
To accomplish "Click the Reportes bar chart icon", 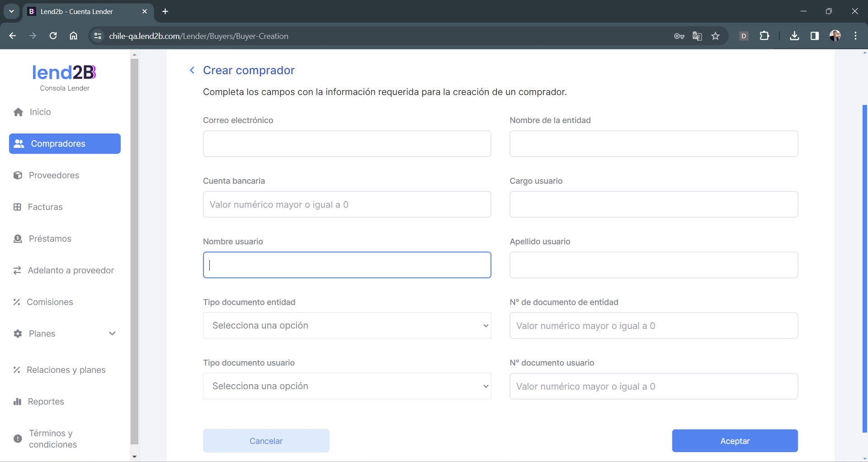I will pyautogui.click(x=17, y=402).
